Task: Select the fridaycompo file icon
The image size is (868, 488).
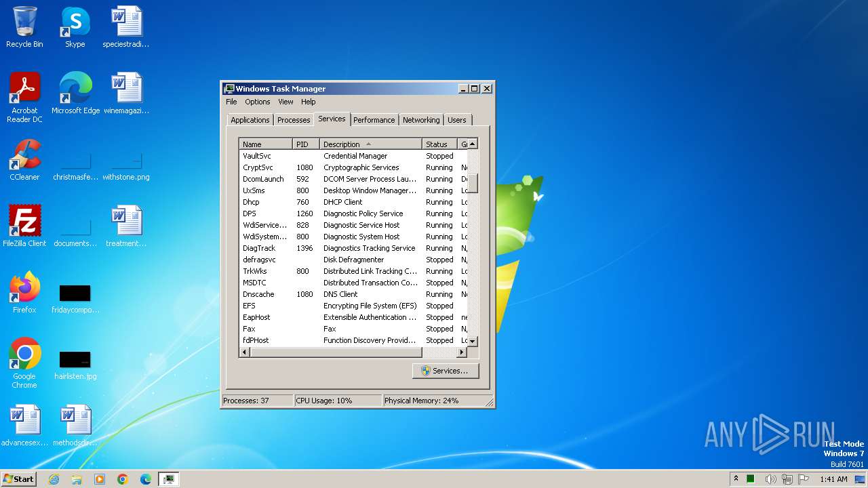Action: coord(75,299)
